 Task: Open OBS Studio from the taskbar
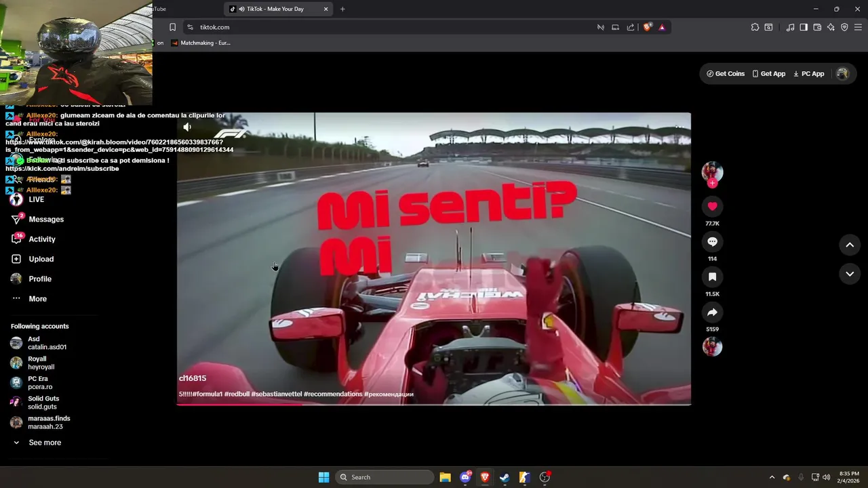(545, 477)
